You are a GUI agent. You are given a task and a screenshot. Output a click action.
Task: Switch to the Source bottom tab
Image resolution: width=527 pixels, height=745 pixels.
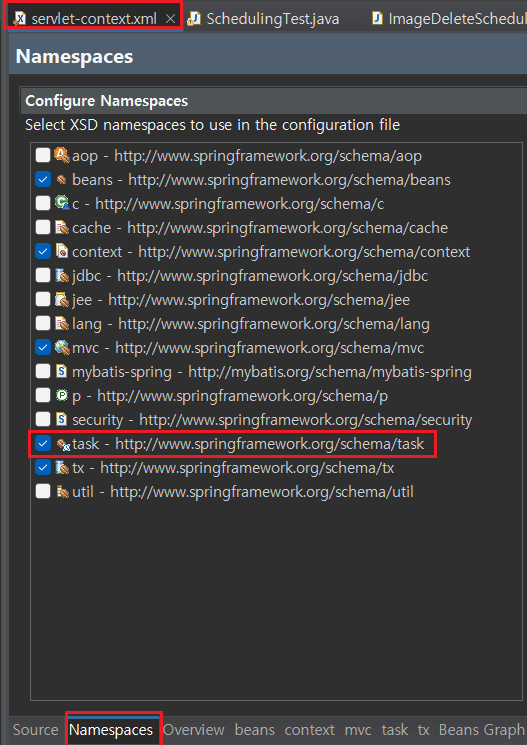[x=36, y=729]
